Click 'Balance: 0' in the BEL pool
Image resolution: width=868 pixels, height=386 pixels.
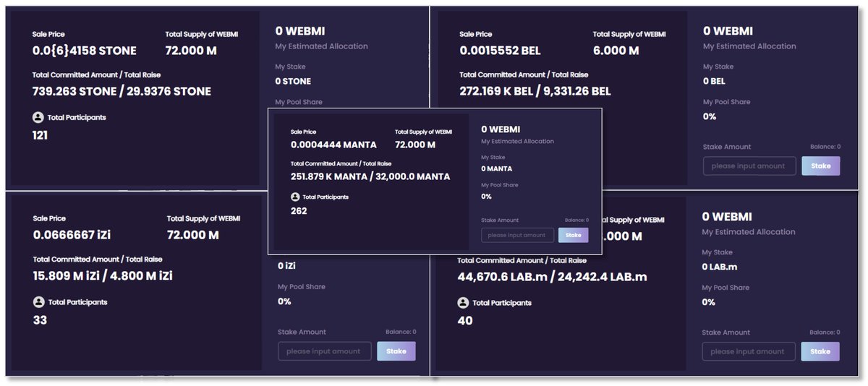(825, 146)
